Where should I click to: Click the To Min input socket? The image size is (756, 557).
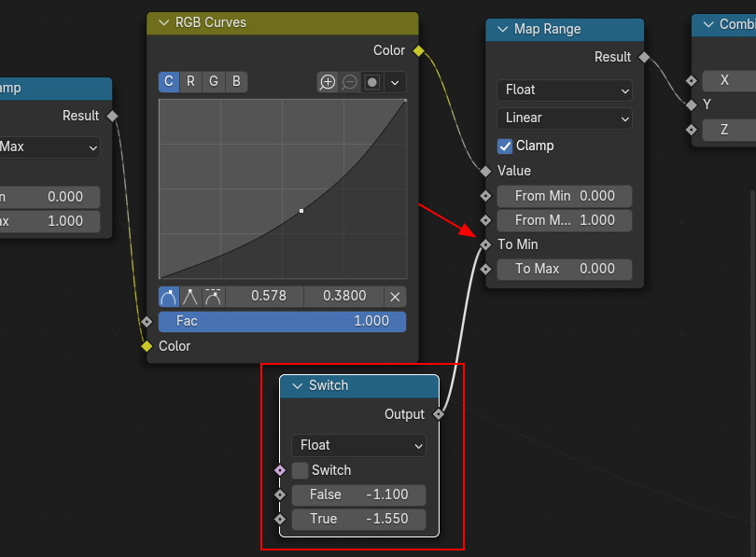485,244
